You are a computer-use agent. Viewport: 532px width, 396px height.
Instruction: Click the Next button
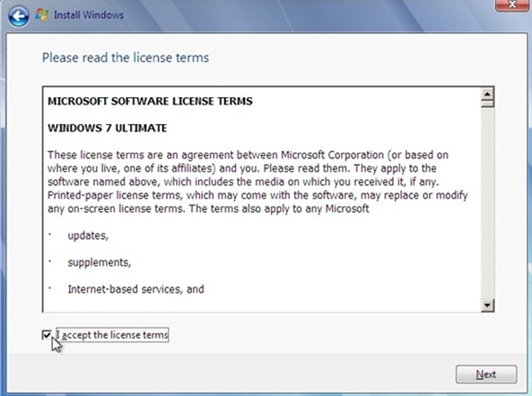point(486,374)
